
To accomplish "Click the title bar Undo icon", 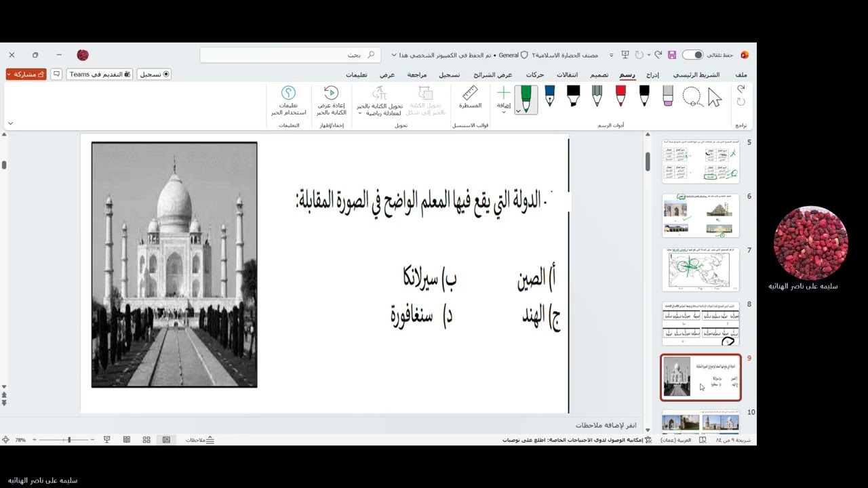I will 657,55.
